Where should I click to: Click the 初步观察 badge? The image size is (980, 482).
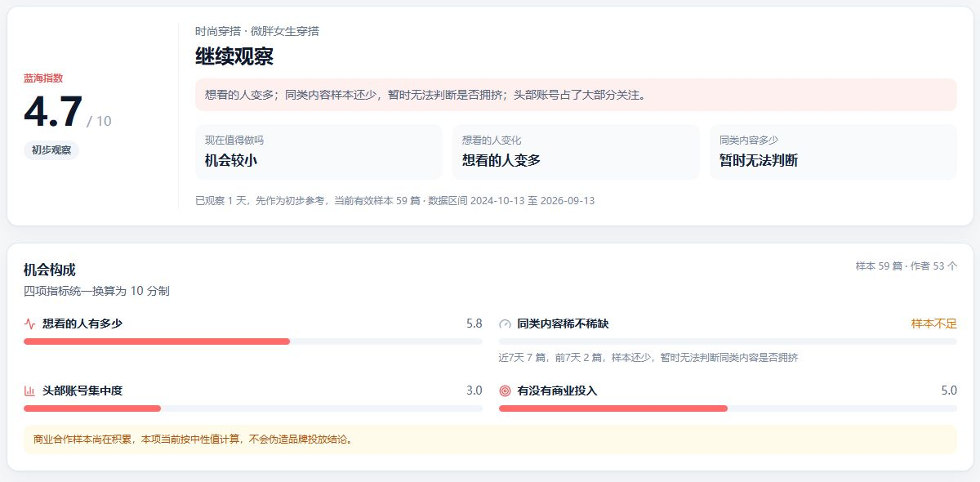coord(51,150)
